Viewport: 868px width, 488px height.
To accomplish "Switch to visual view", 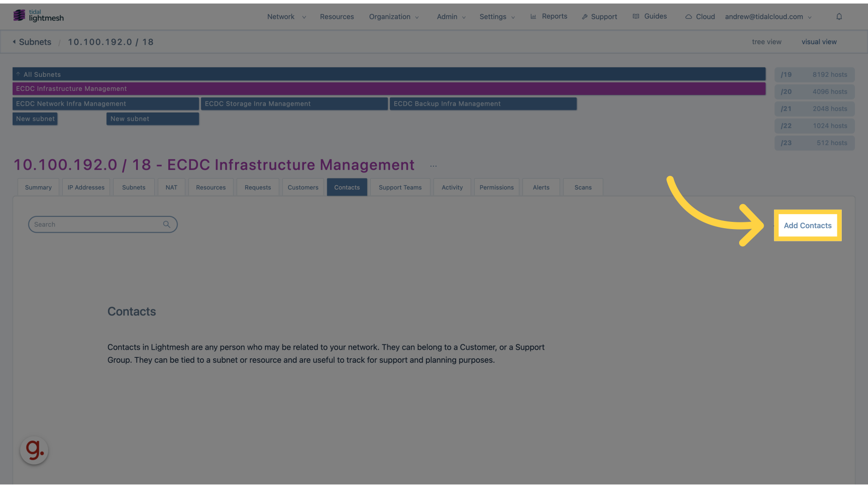I will (819, 42).
